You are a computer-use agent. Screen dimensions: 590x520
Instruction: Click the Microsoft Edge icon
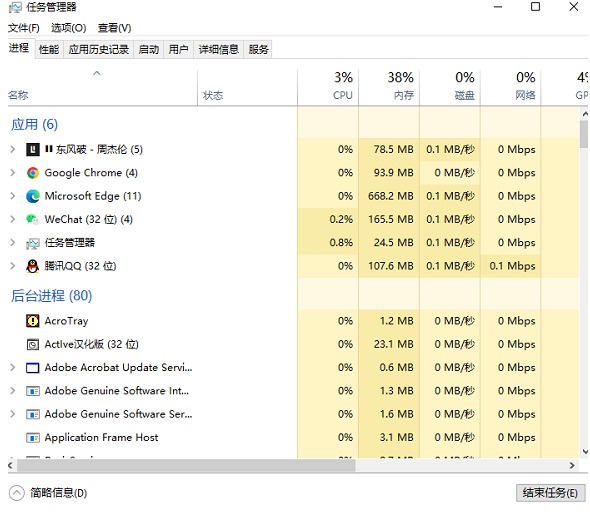tap(33, 196)
